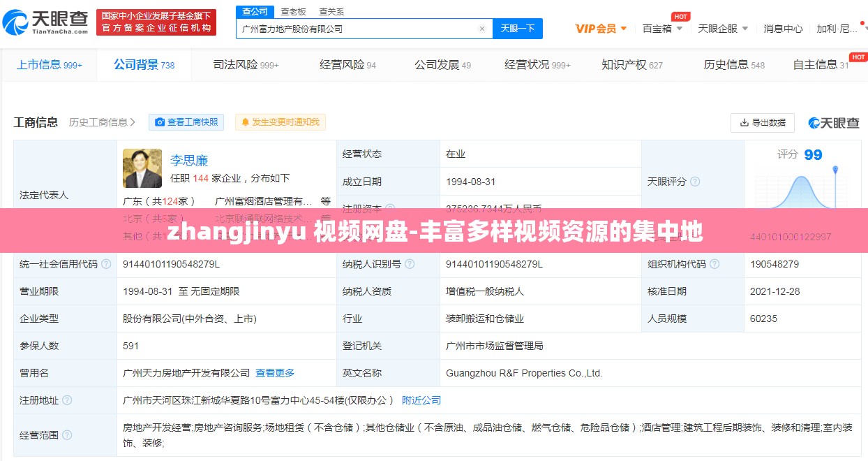This screenshot has width=868, height=461.
Task: Open the help icon next to 纳税人识别号
Action: click(410, 264)
